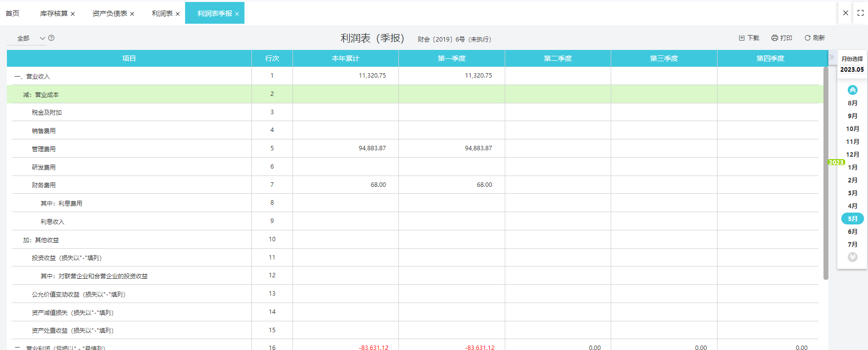The image size is (868, 350).
Task: Select 8月 in month picker
Action: click(852, 103)
